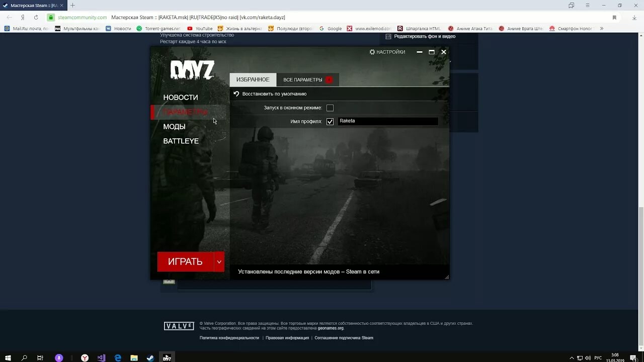The width and height of the screenshot is (644, 362).
Task: Bookmark this page using the bookmark icon
Action: tap(614, 17)
